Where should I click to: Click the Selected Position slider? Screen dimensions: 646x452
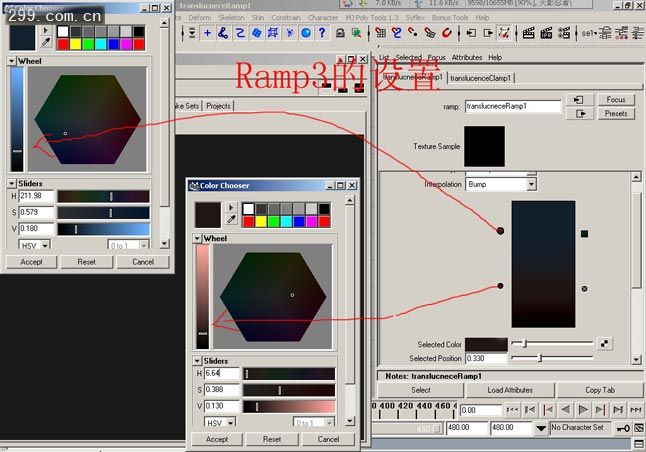click(x=552, y=358)
